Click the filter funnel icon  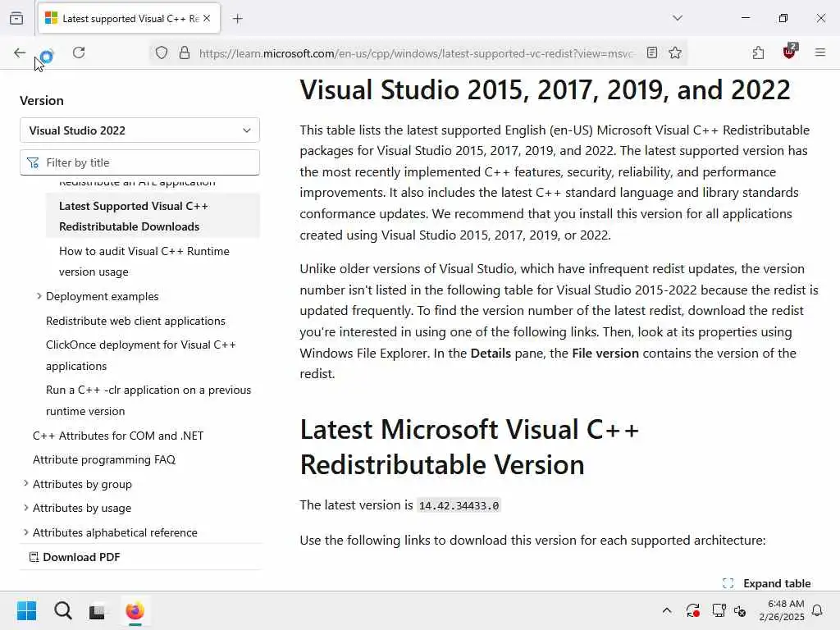[x=33, y=163]
